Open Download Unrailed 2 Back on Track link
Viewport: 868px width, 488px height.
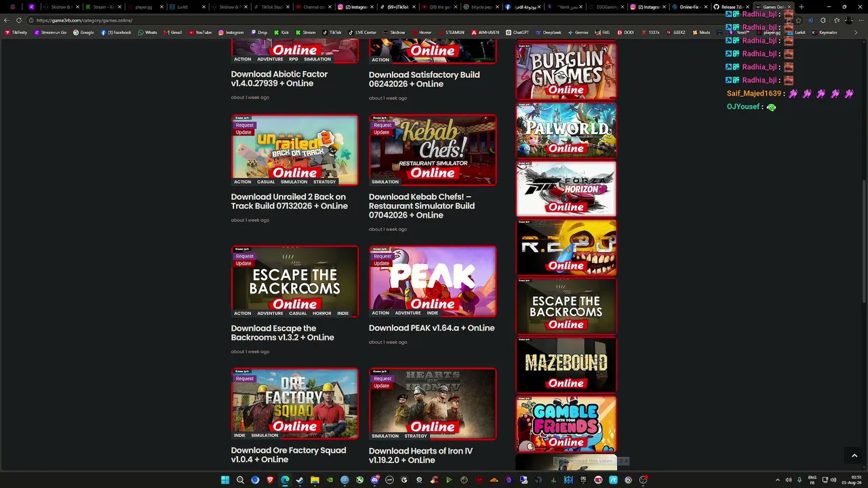290,201
